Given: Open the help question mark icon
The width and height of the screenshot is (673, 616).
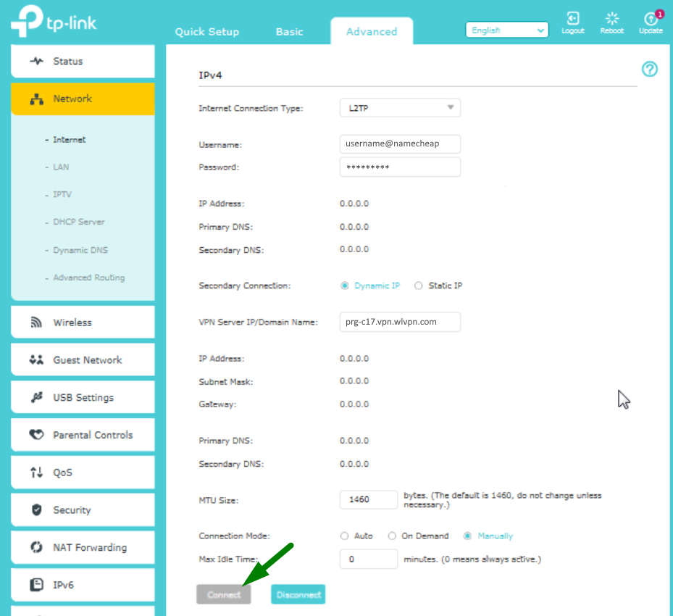Looking at the screenshot, I should tap(649, 69).
